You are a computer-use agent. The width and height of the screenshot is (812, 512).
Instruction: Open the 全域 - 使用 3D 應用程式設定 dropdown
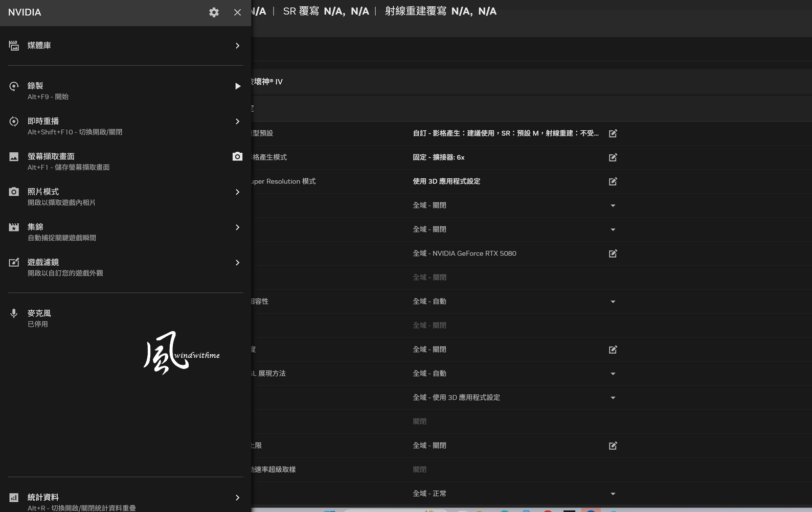pyautogui.click(x=613, y=398)
